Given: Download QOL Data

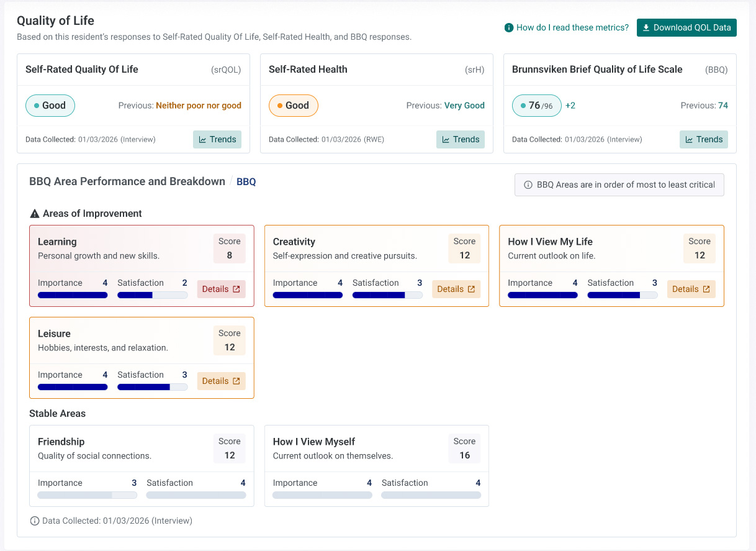Looking at the screenshot, I should [686, 27].
